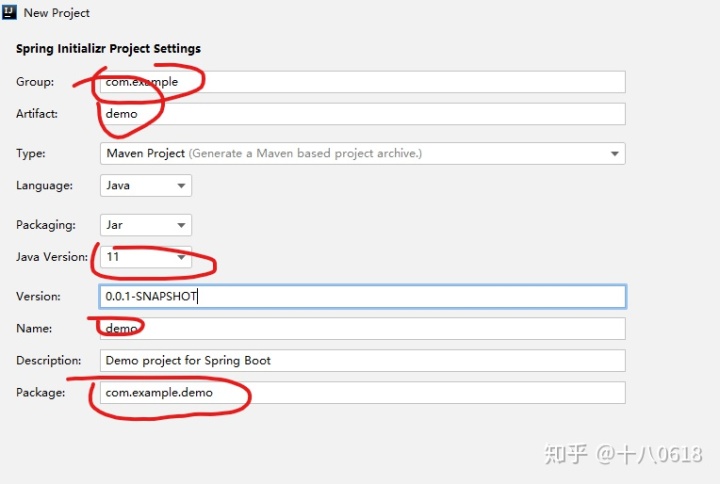Click the "Packaging:" label text
The height and width of the screenshot is (484, 720).
45,226
